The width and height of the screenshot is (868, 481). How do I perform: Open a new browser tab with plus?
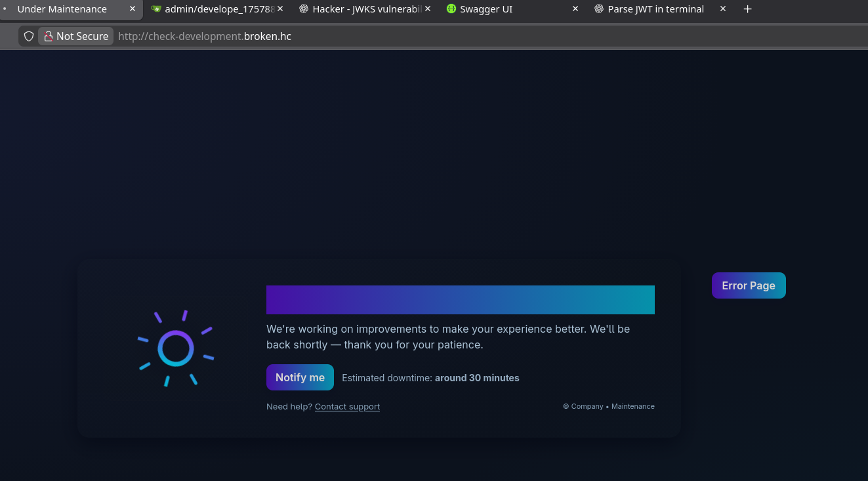(x=747, y=9)
